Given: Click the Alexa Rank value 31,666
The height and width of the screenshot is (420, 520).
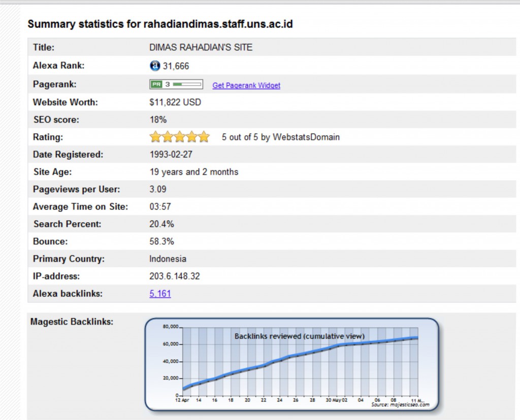Looking at the screenshot, I should click(x=176, y=66).
